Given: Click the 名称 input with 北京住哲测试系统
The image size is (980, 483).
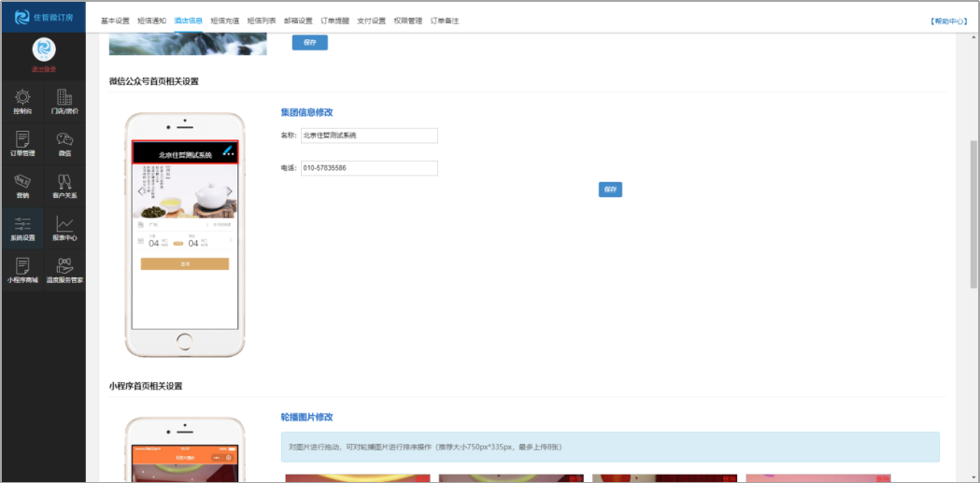Looking at the screenshot, I should pyautogui.click(x=369, y=135).
